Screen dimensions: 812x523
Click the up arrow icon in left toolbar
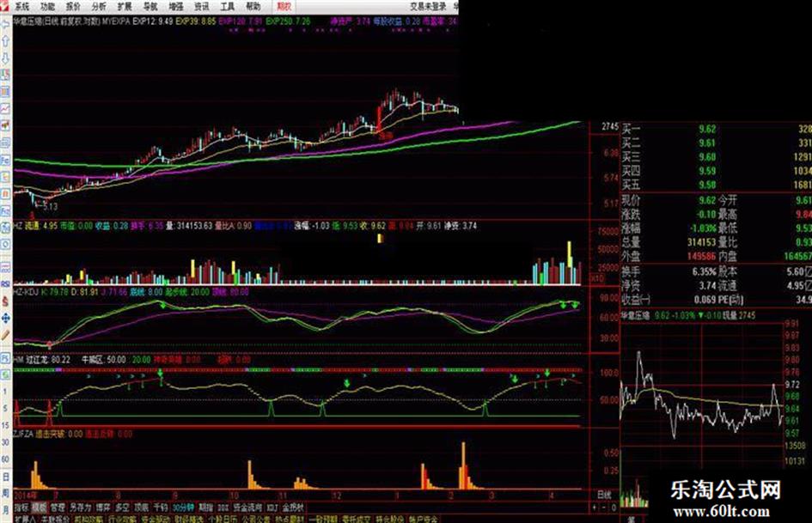point(6,41)
